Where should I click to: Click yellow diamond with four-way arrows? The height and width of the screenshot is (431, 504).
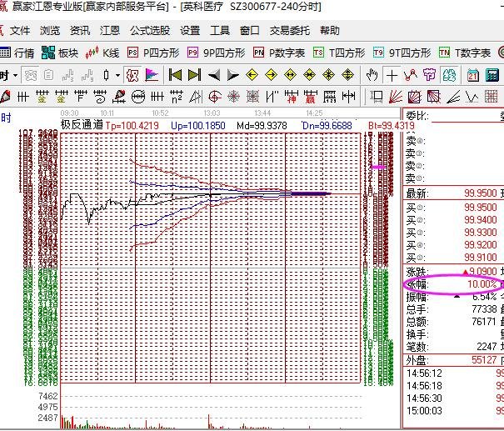pyautogui.click(x=347, y=75)
